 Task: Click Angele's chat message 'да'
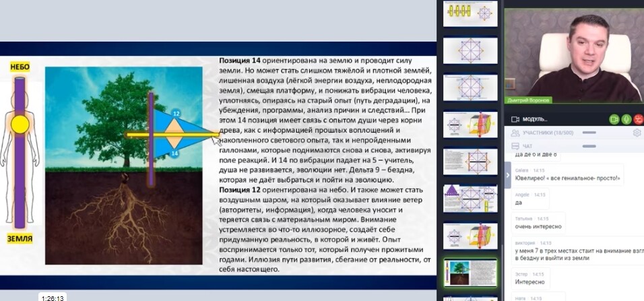click(517, 203)
